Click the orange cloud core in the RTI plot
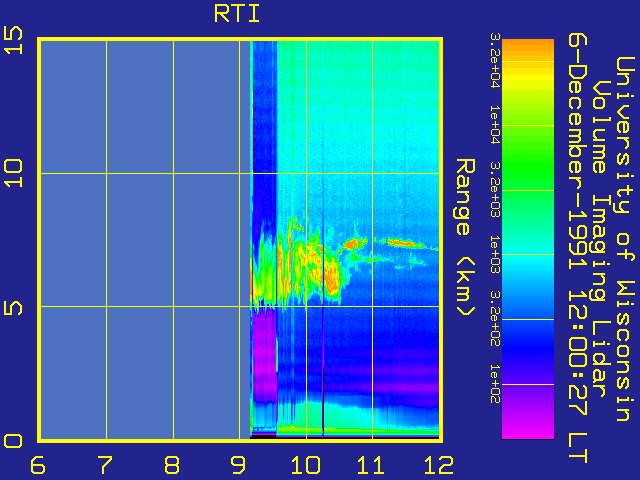The width and height of the screenshot is (640, 480). tap(333, 278)
